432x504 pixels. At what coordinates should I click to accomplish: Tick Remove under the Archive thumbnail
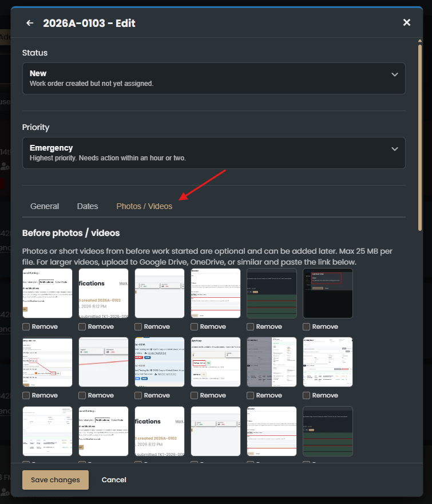[x=195, y=396]
